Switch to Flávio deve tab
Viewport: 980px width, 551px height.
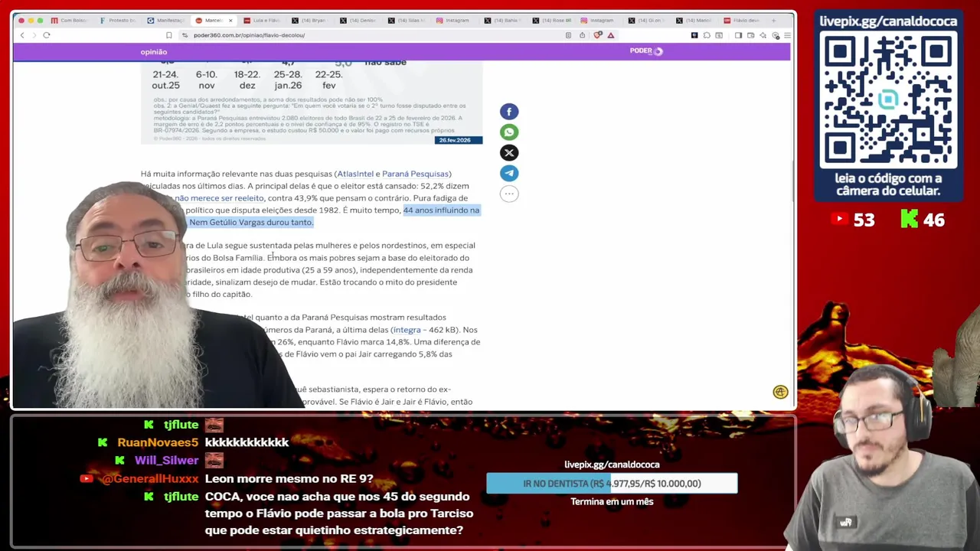click(742, 21)
